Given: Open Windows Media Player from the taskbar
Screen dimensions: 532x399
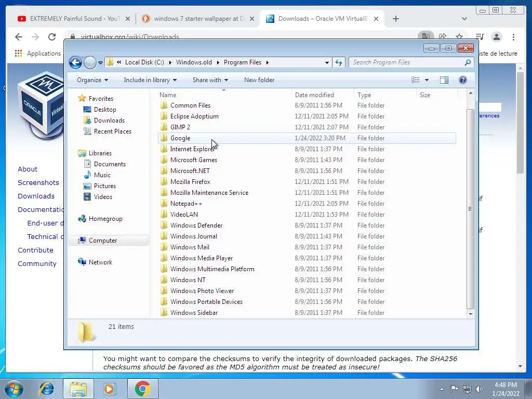Looking at the screenshot, I should (110, 389).
